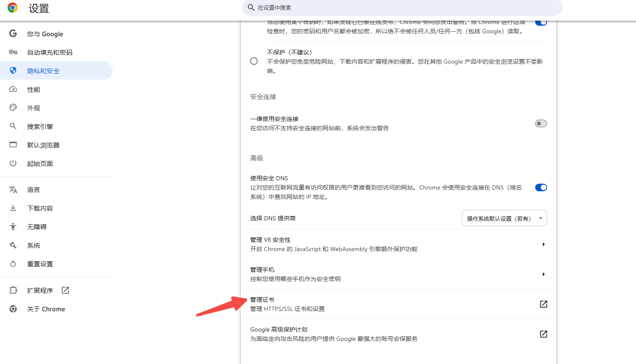Open 自动填充和密码 settings section
The height and width of the screenshot is (364, 636).
click(x=57, y=52)
